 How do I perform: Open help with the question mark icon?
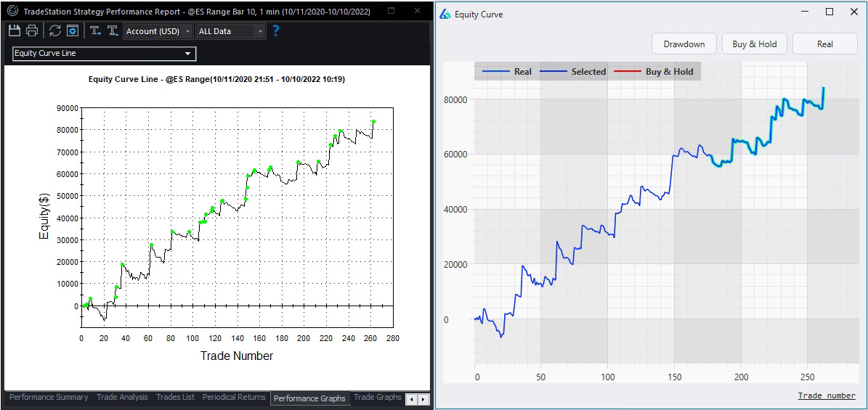pyautogui.click(x=275, y=30)
